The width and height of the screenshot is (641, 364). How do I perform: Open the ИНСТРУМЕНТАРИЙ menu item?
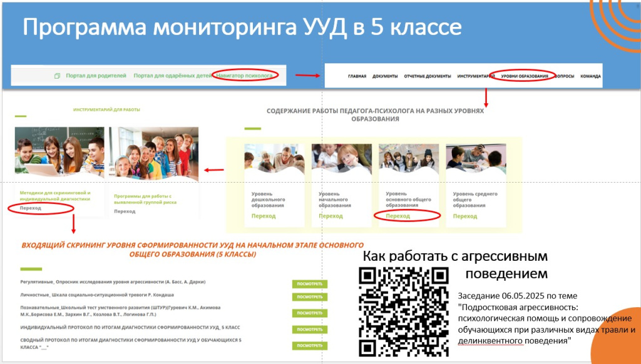coord(476,76)
